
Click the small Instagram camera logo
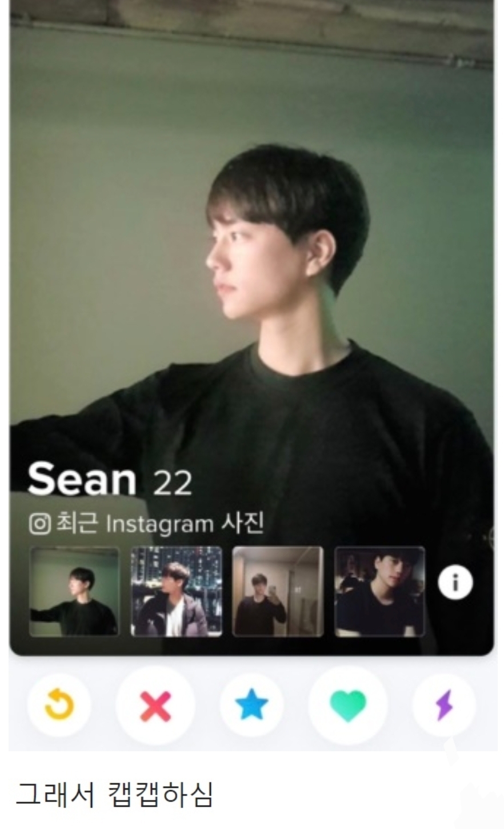pyautogui.click(x=39, y=524)
